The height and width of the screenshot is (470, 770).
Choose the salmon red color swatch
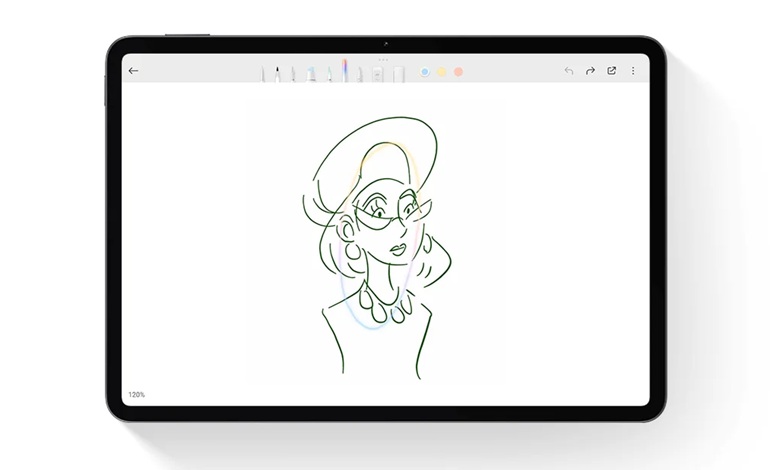point(458,72)
